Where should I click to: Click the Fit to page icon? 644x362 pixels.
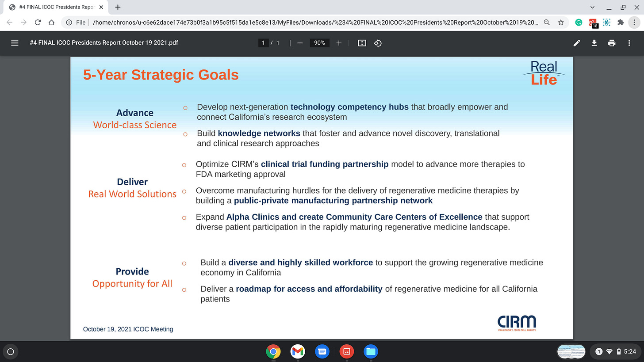362,43
